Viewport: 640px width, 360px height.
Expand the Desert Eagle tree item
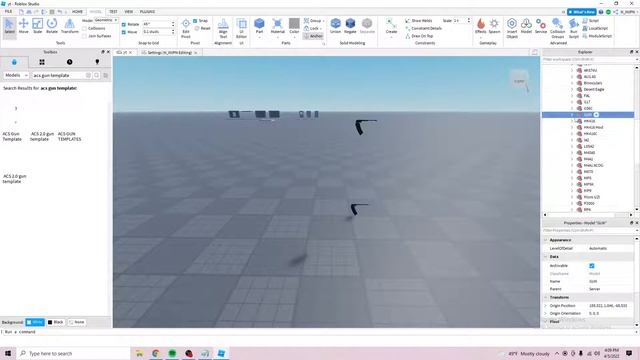[572, 89]
